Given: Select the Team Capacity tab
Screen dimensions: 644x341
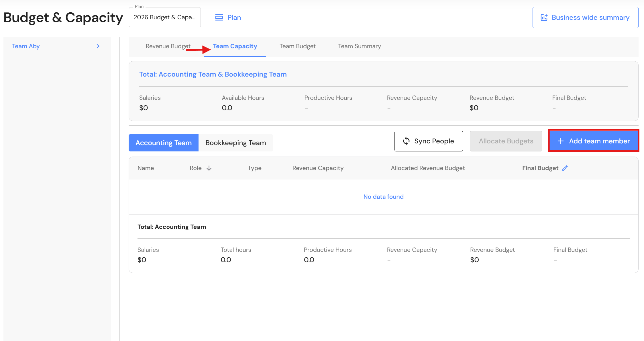Looking at the screenshot, I should click(235, 46).
